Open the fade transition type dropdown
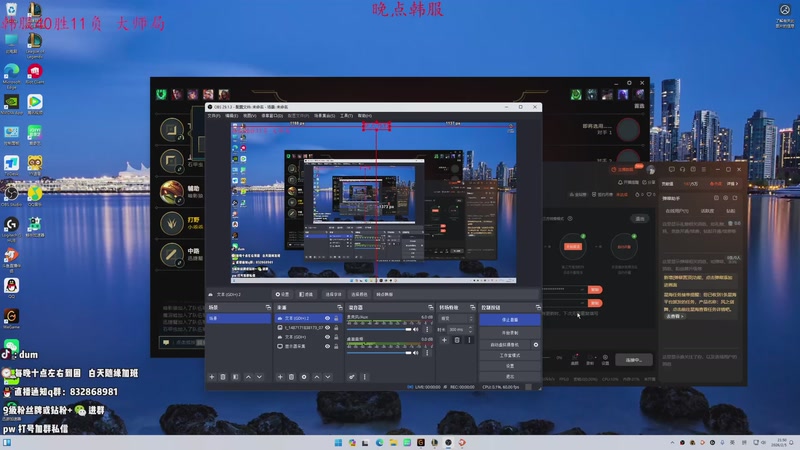The image size is (800, 450). (x=456, y=318)
